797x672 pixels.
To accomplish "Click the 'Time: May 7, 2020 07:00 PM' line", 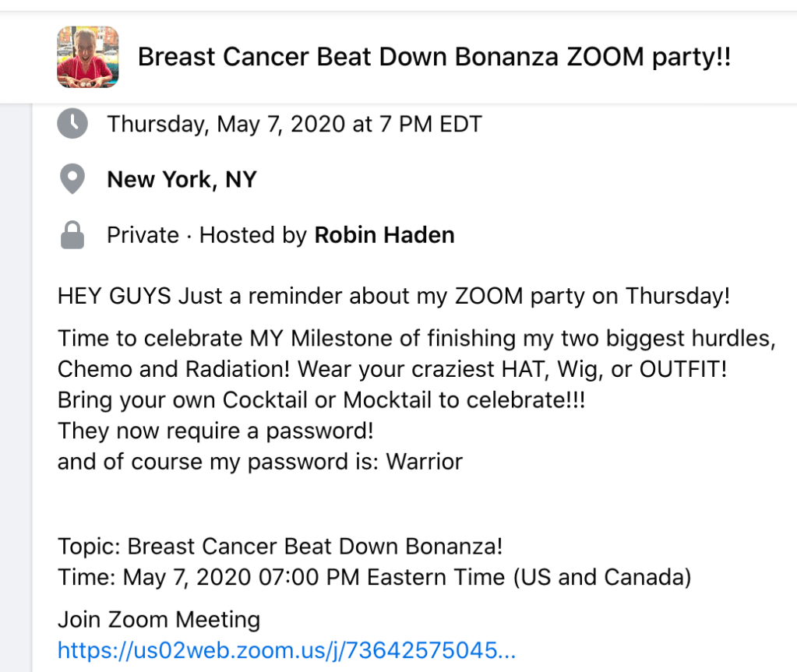I will coord(374,578).
